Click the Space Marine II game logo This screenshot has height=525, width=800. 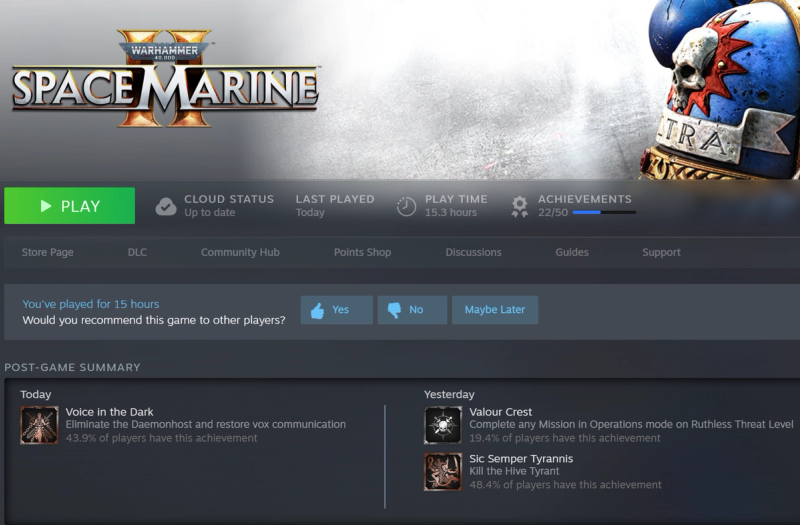[165, 79]
